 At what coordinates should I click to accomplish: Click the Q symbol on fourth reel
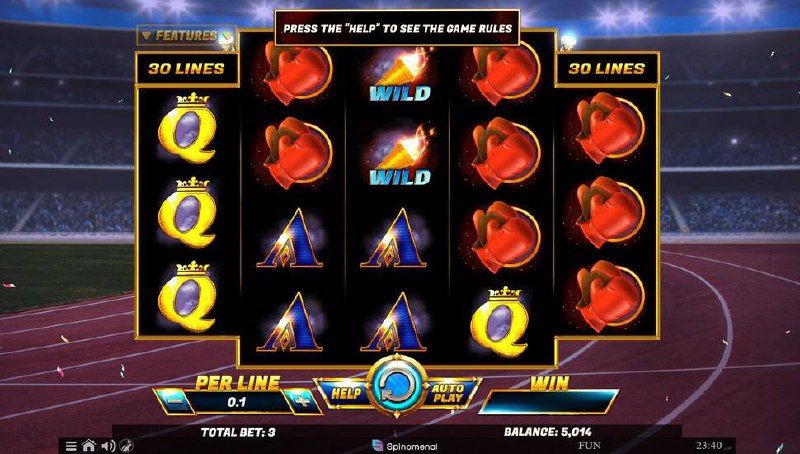click(x=500, y=321)
